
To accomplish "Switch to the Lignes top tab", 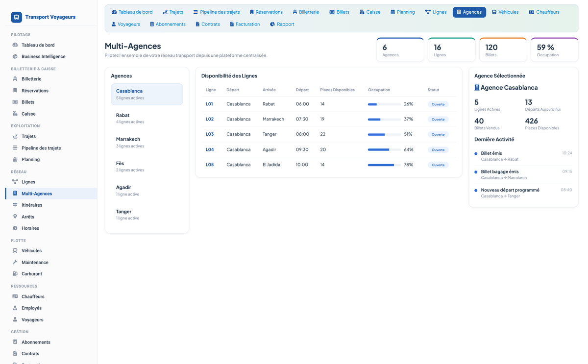I will pos(436,12).
